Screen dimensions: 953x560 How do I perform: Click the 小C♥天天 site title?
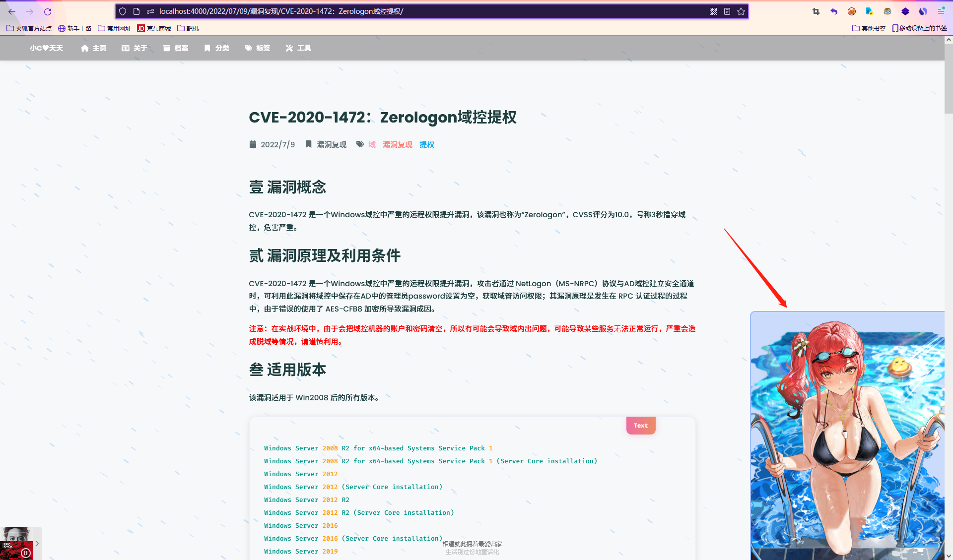click(46, 48)
